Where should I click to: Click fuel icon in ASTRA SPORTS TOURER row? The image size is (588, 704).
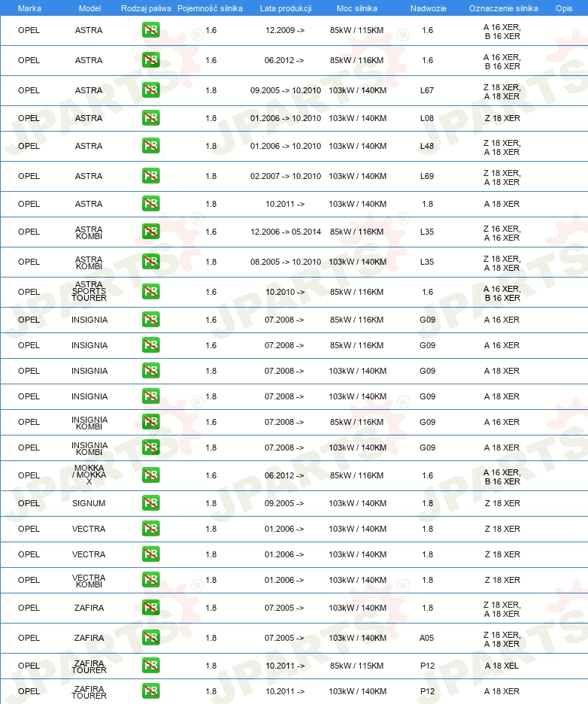(x=151, y=292)
